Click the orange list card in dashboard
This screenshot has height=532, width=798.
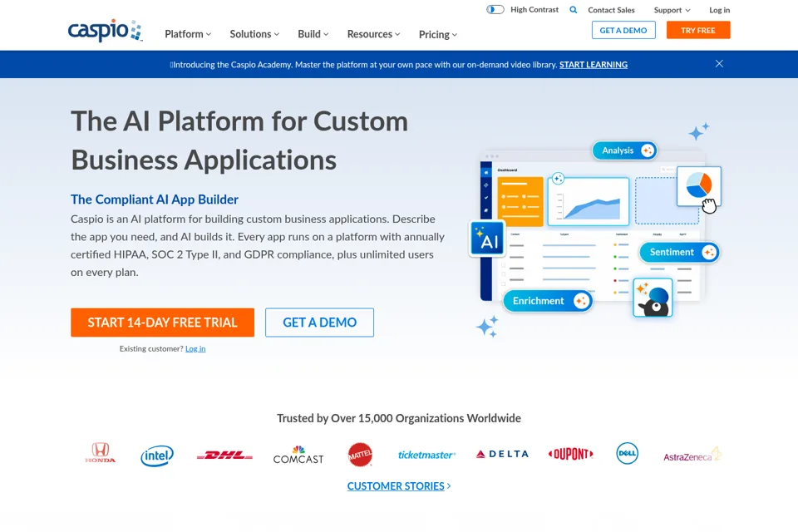(x=520, y=201)
